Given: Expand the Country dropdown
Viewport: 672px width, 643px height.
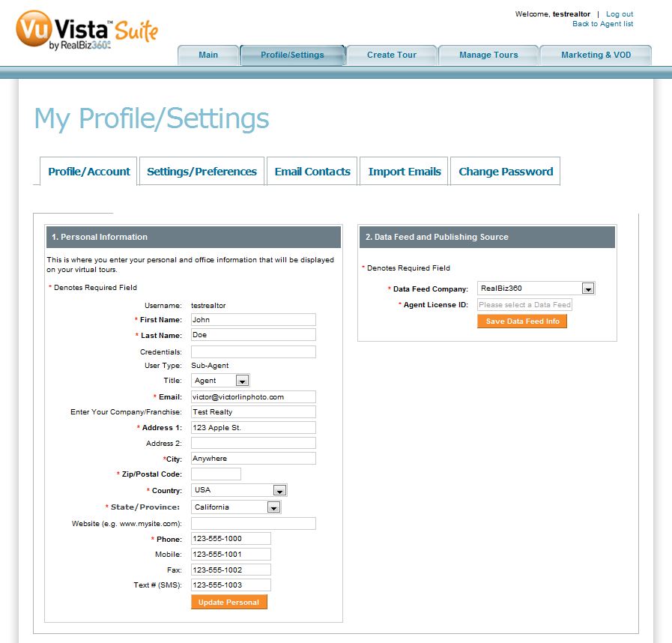Looking at the screenshot, I should point(279,490).
